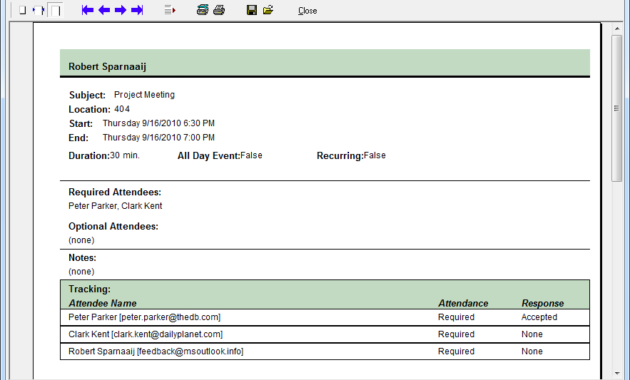The height and width of the screenshot is (380, 630).
Task: Click the Attendance column header
Action: [463, 303]
